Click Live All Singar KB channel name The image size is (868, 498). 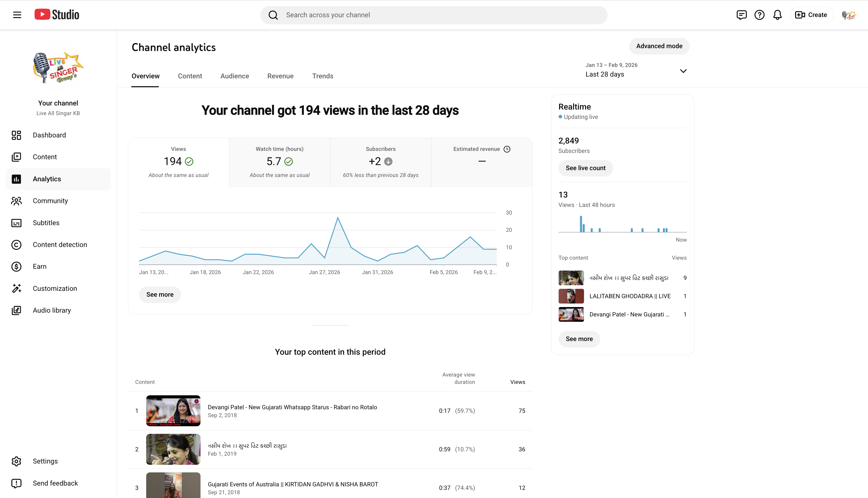pyautogui.click(x=58, y=113)
